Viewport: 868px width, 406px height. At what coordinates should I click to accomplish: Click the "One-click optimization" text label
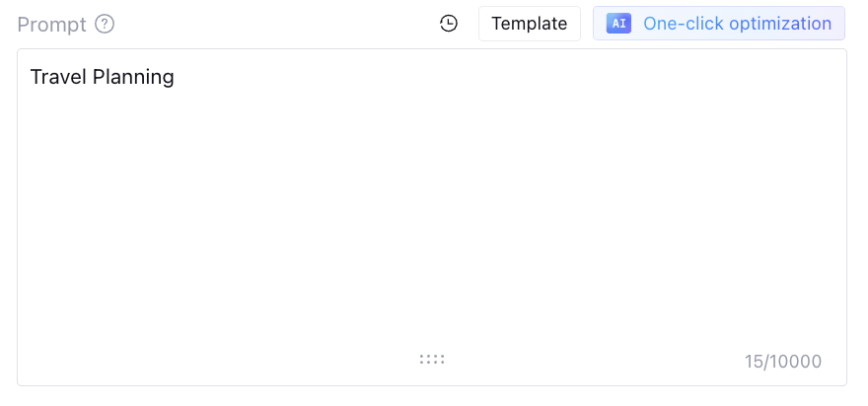click(737, 24)
